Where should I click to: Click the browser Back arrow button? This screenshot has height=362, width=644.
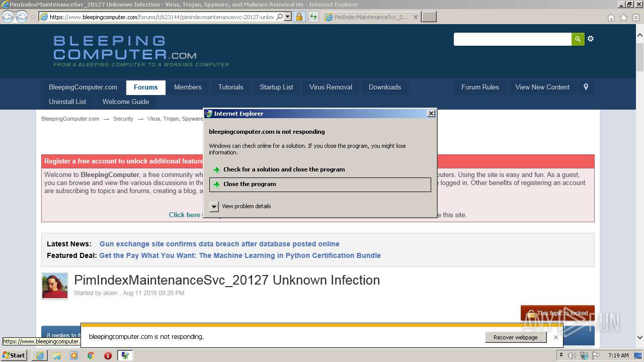pos(8,17)
